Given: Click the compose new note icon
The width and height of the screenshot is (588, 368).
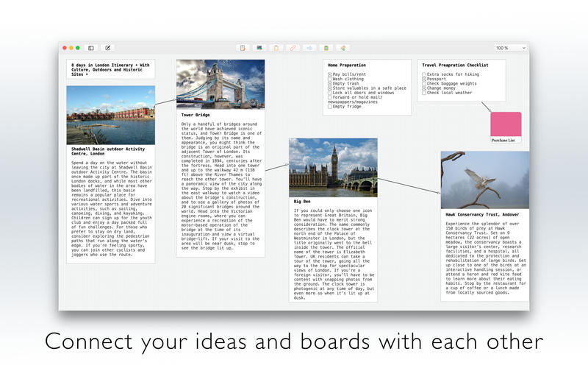Looking at the screenshot, I should (108, 48).
